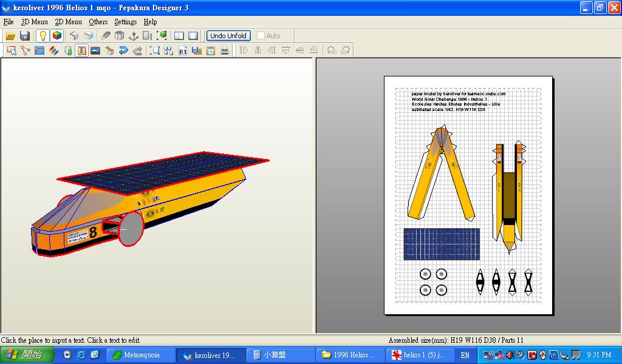Click the blue solar panel part on the pattern sheet
This screenshot has height=364, width=622.
[442, 244]
